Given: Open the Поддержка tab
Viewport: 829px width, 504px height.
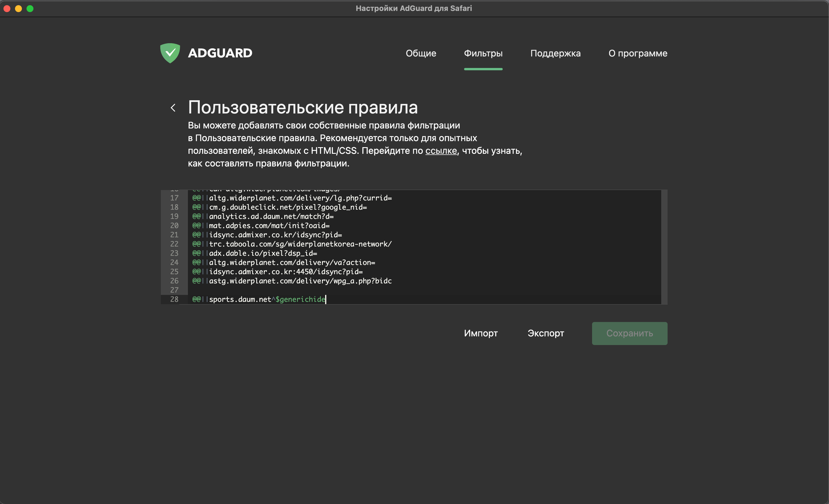Looking at the screenshot, I should (x=555, y=54).
